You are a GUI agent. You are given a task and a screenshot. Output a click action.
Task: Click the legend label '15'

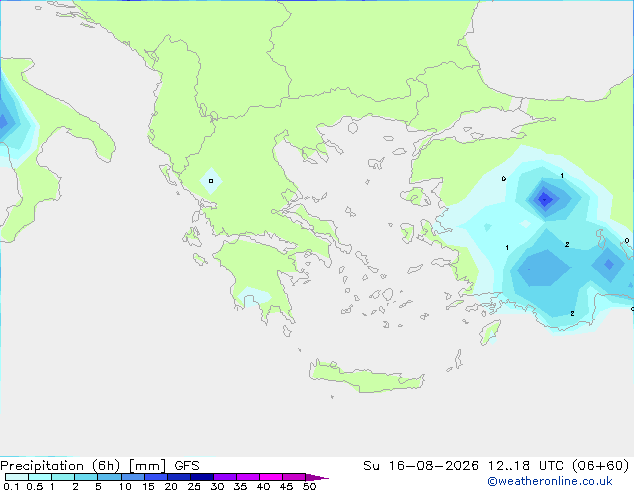148,486
